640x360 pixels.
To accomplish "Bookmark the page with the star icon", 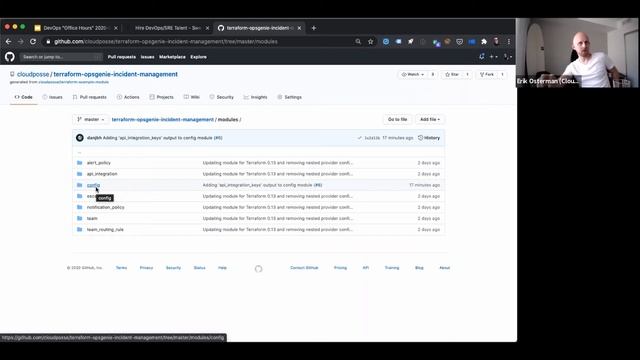I will tap(370, 42).
